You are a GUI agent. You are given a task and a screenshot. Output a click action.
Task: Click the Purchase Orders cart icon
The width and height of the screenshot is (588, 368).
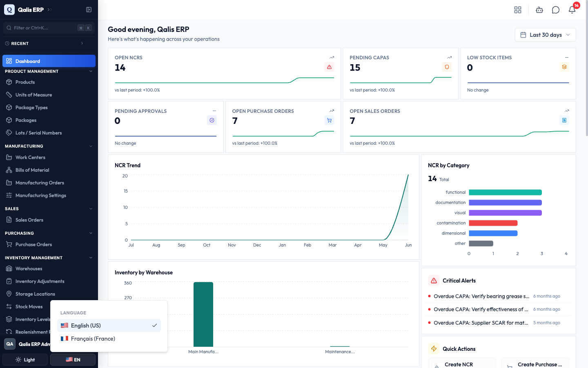pyautogui.click(x=9, y=245)
